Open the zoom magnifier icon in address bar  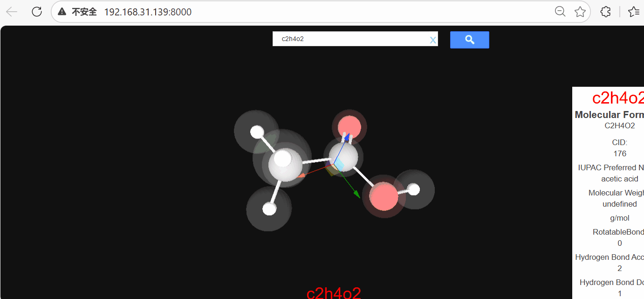(560, 12)
